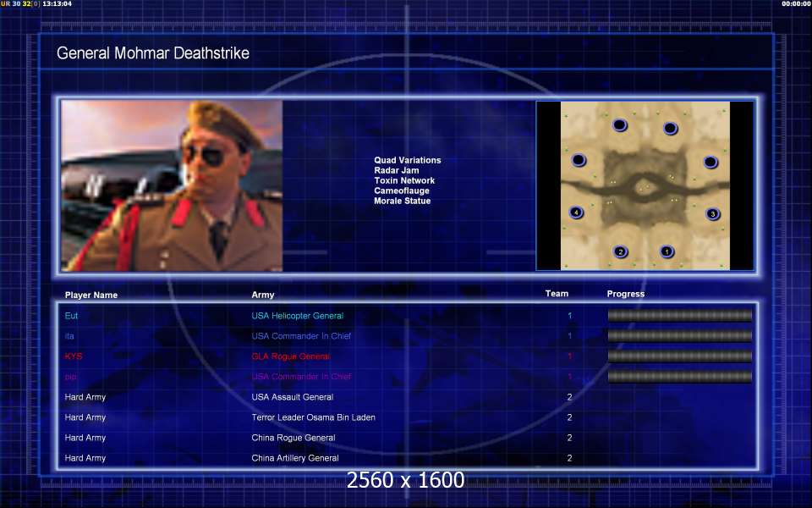Click start position marker 1 on the minimap
Image resolution: width=812 pixels, height=508 pixels.
tap(667, 251)
